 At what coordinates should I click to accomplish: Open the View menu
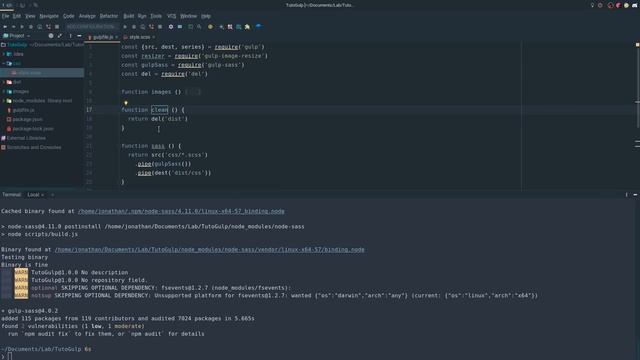(30, 16)
